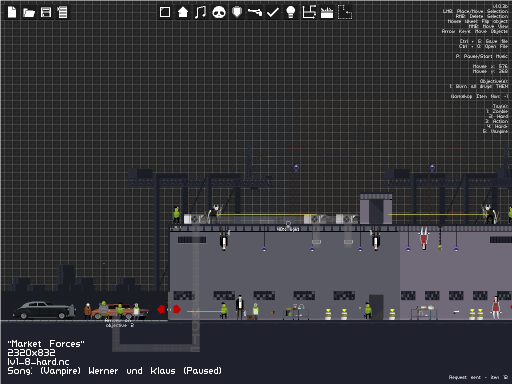Click the Song Werner und Klaus status line
This screenshot has height=384, width=512.
pos(114,371)
